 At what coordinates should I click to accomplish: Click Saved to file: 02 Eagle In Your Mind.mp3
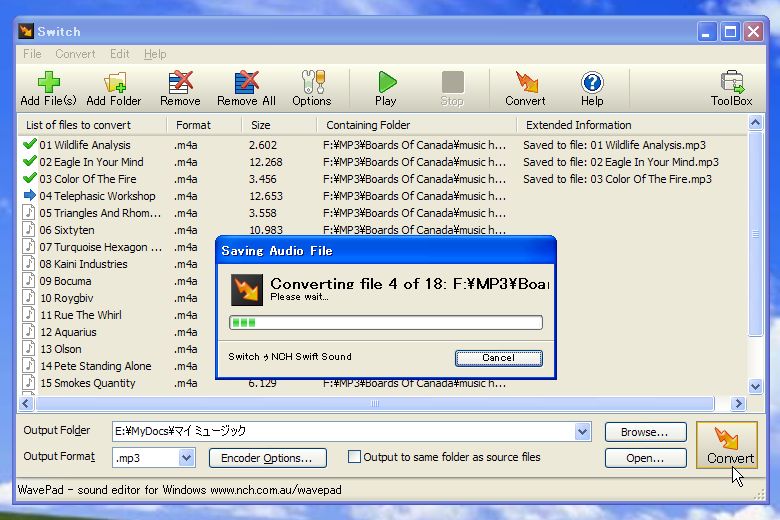point(621,162)
